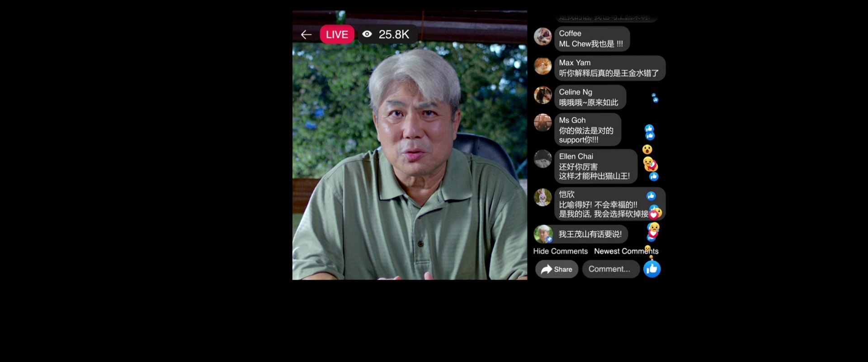Select the comment name Max Yam
Image resolution: width=868 pixels, height=362 pixels.
tap(575, 63)
